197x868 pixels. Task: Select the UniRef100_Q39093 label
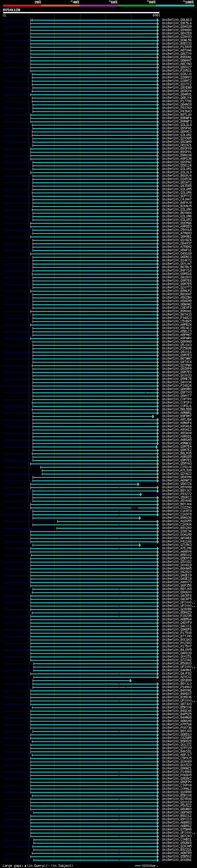click(x=177, y=37)
